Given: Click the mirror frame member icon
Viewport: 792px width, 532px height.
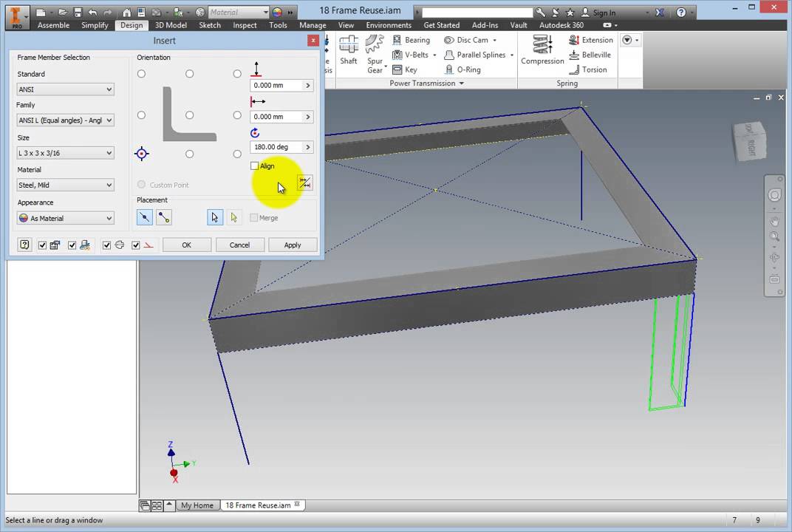Looking at the screenshot, I should 304,183.
